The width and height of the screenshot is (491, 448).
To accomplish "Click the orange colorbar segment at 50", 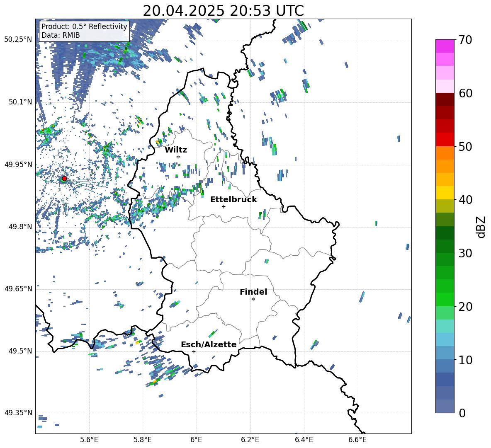I will (x=445, y=153).
